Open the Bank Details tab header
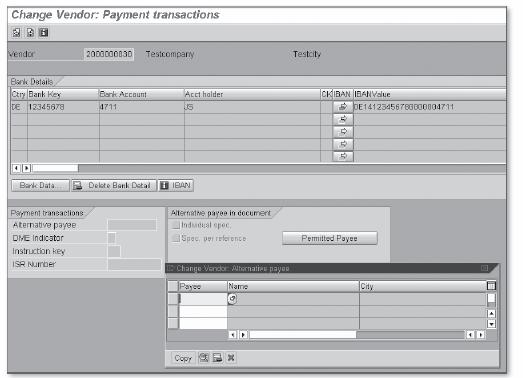523x378 pixels. click(32, 82)
